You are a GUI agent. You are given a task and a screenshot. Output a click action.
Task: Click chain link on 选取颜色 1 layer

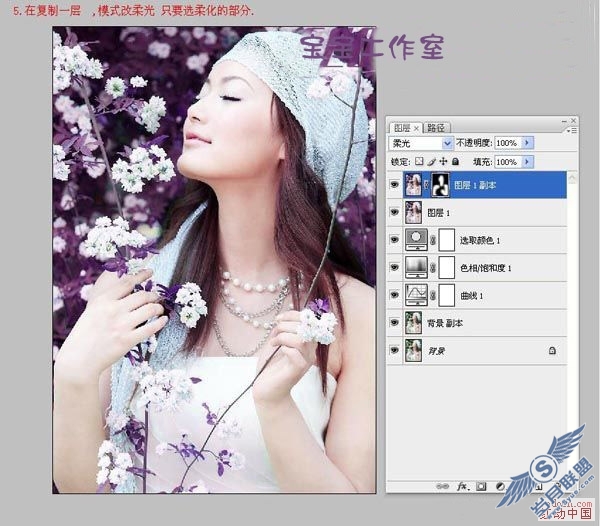pyautogui.click(x=433, y=240)
